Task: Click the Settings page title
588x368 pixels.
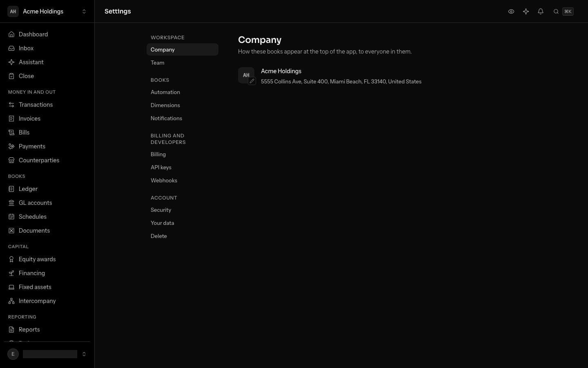Action: (x=118, y=11)
